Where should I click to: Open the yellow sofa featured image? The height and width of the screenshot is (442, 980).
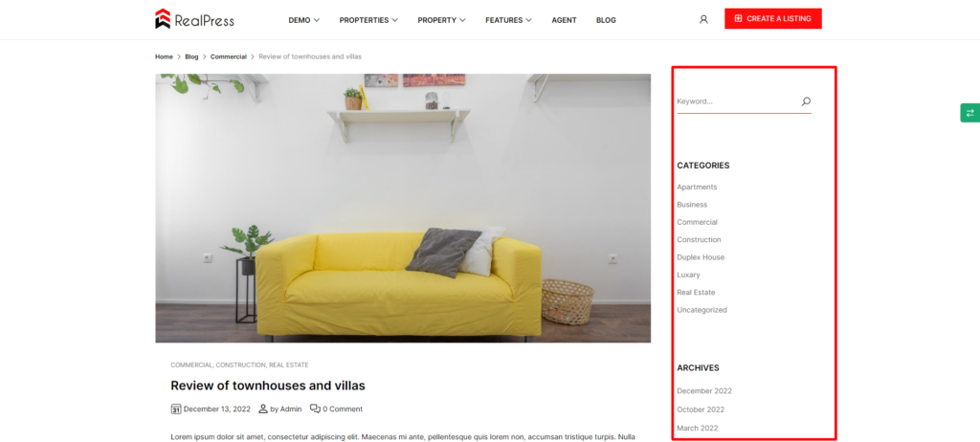click(403, 209)
